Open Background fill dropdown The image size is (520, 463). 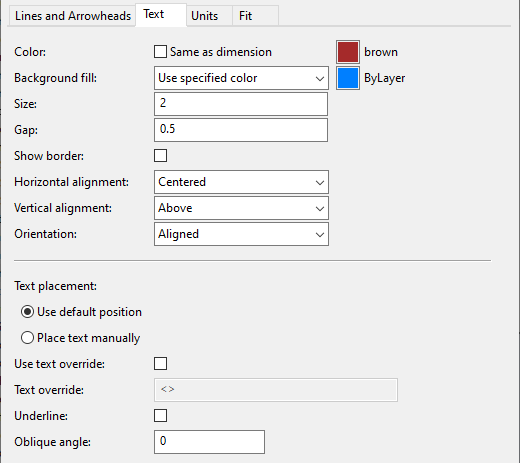(x=241, y=78)
